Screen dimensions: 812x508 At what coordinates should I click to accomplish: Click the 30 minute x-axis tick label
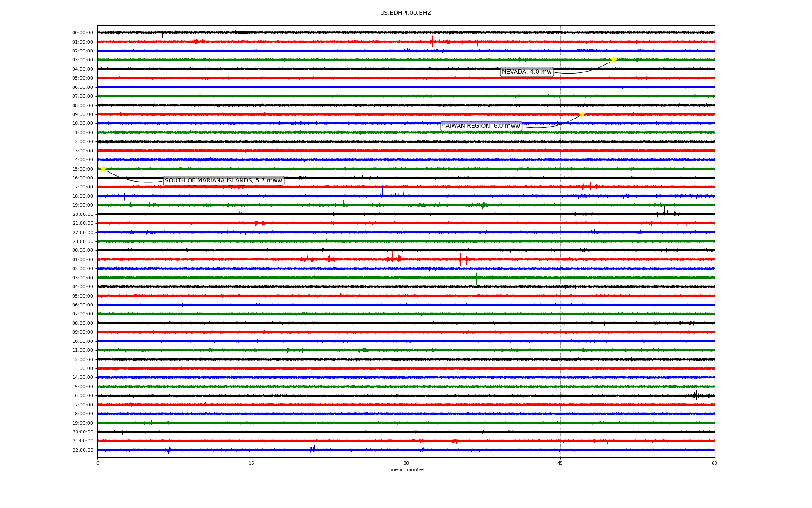406,463
